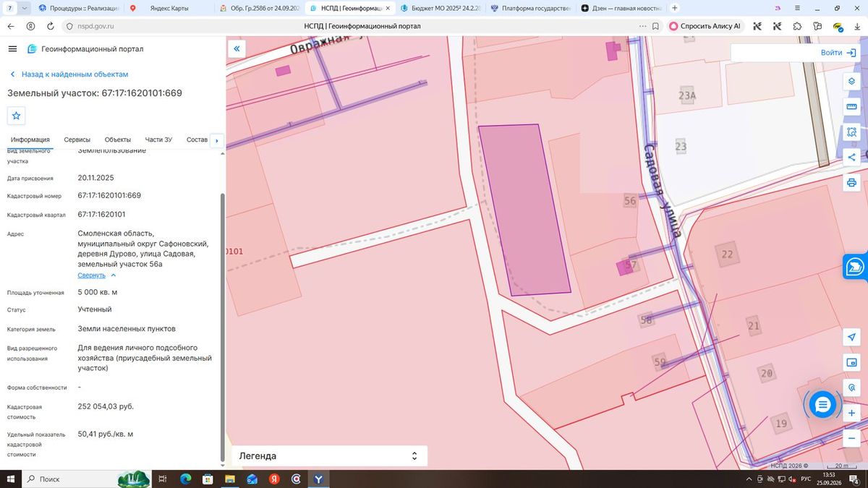This screenshot has height=488, width=868.
Task: Zoom out on the map
Action: pyautogui.click(x=852, y=438)
